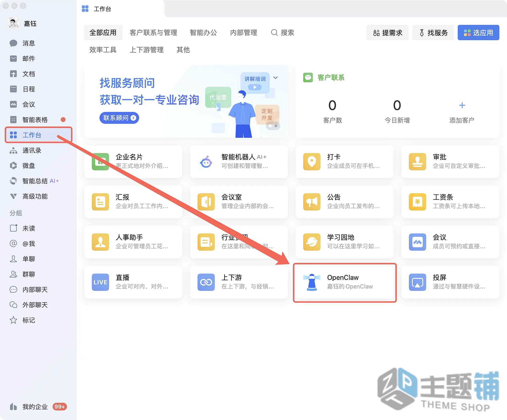Click the 审批 approval stamp icon
The width and height of the screenshot is (507, 420).
coord(417,161)
